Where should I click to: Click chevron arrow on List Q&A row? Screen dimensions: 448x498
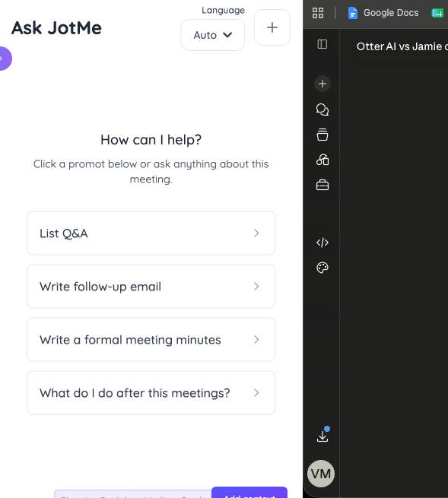tap(256, 233)
